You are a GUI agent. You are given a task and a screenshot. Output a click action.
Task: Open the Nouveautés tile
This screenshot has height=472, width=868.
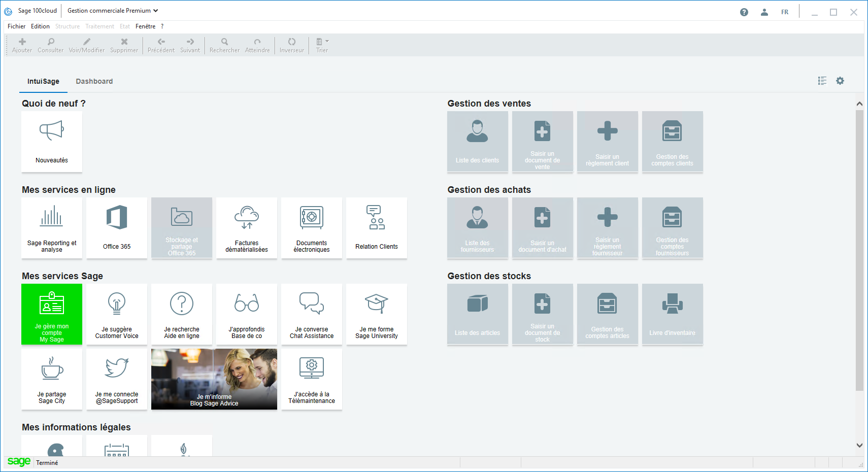coord(52,142)
